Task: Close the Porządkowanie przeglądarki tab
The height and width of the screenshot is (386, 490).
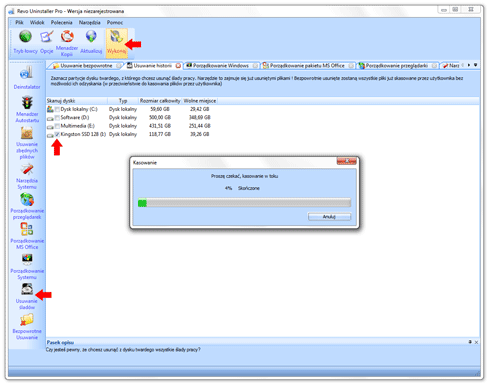Action: (x=434, y=66)
